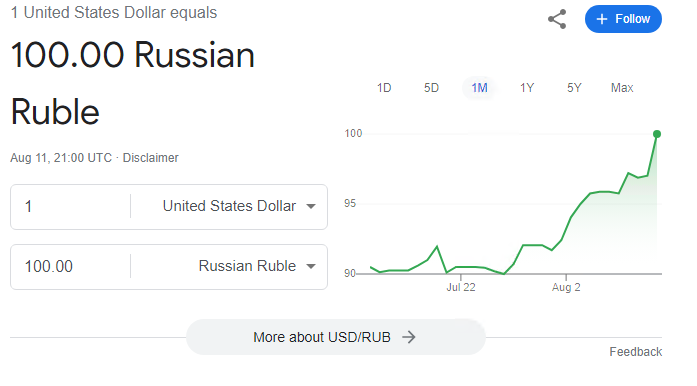The height and width of the screenshot is (386, 697).
Task: Open More about USD/RUB
Action: (x=336, y=337)
